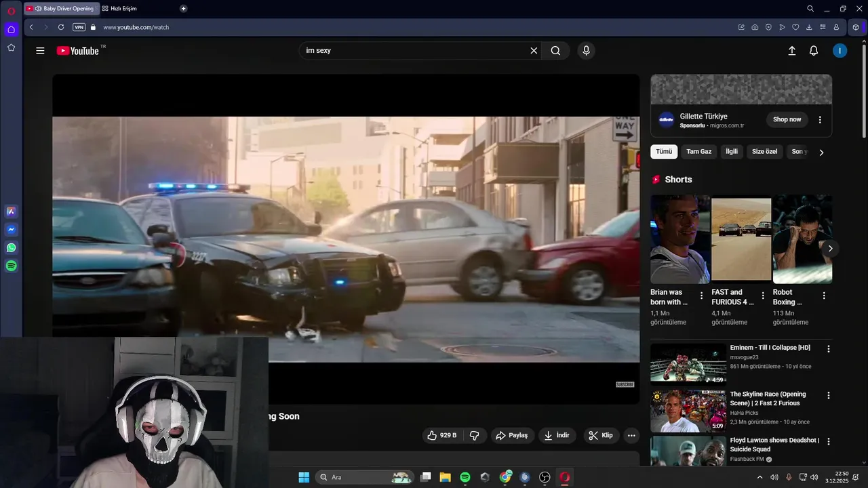
Task: Clear the search box text with X
Action: point(534,51)
